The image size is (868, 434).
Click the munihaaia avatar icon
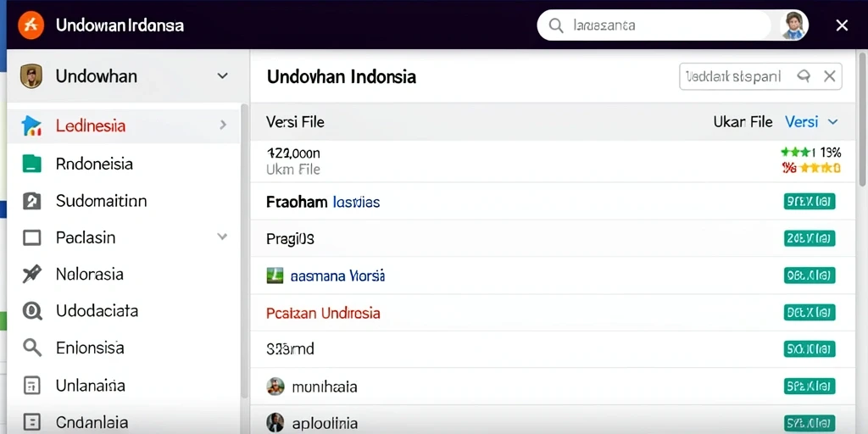click(275, 387)
